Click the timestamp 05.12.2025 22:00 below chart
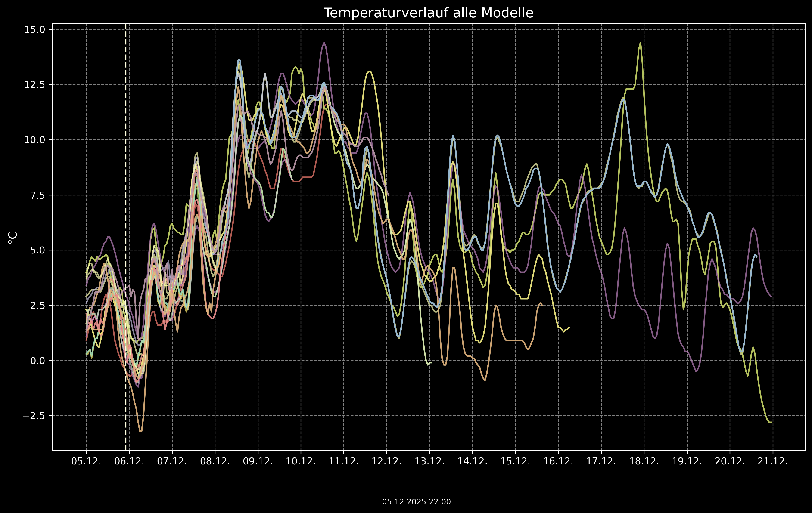Screen dimensions: 812x513 click(x=416, y=502)
